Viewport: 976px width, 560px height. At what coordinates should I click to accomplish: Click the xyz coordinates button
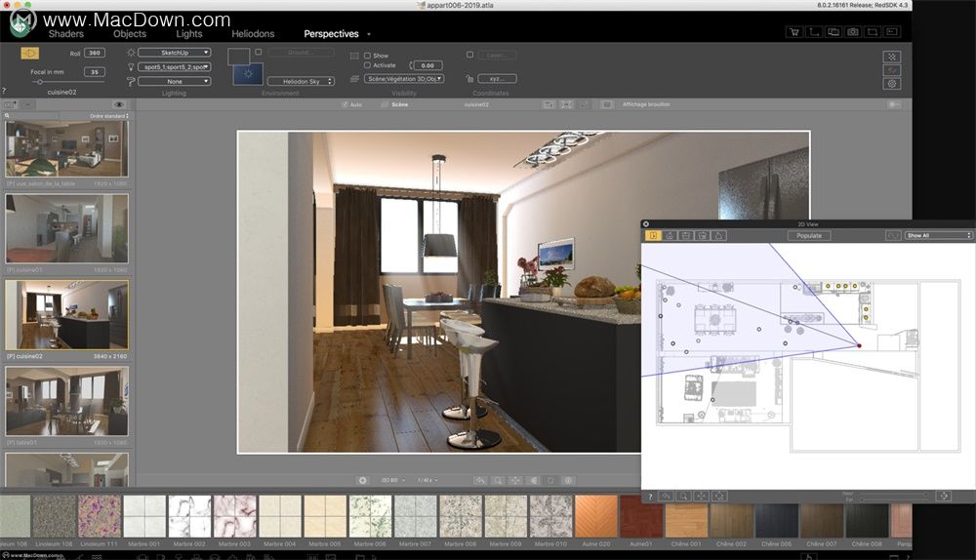(x=498, y=78)
